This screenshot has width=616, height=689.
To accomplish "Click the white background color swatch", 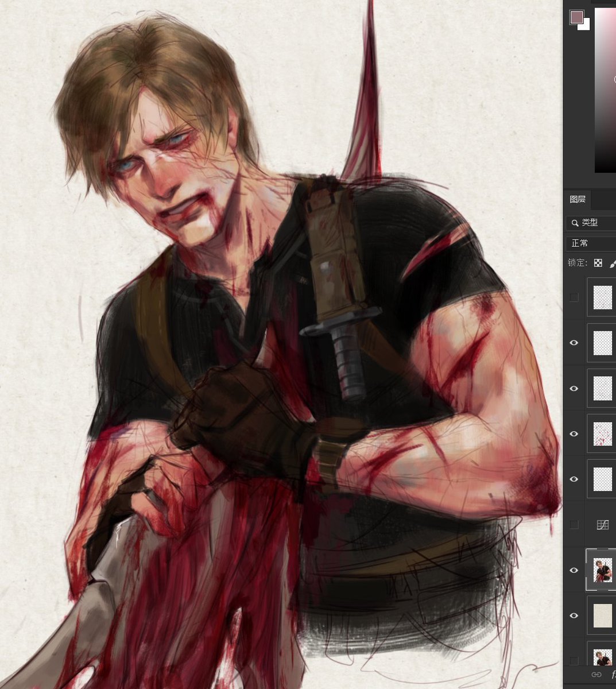I will (x=586, y=26).
